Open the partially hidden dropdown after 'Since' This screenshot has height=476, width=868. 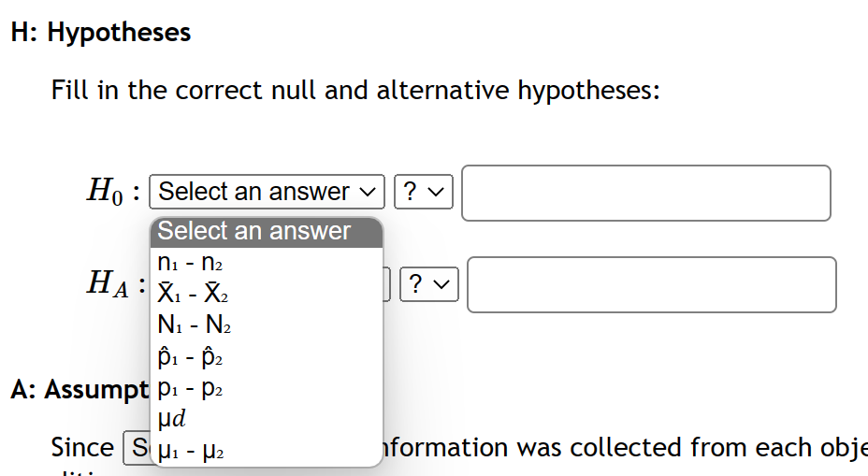[136, 448]
